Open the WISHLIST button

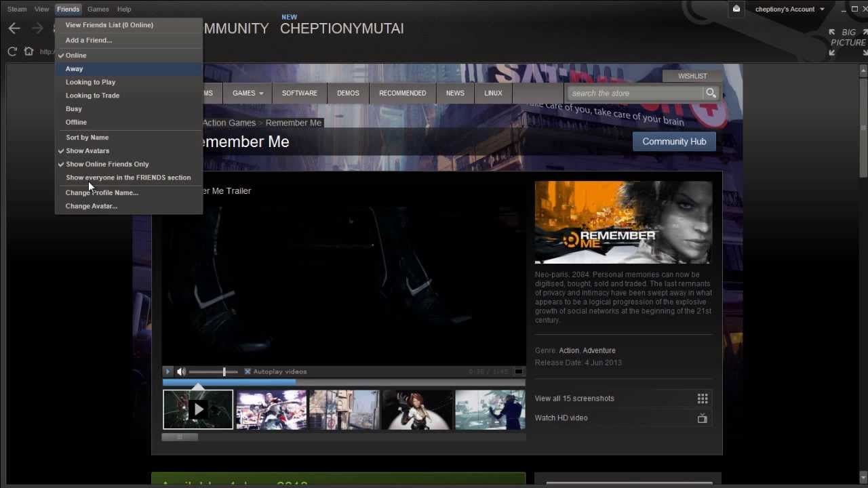coord(692,76)
